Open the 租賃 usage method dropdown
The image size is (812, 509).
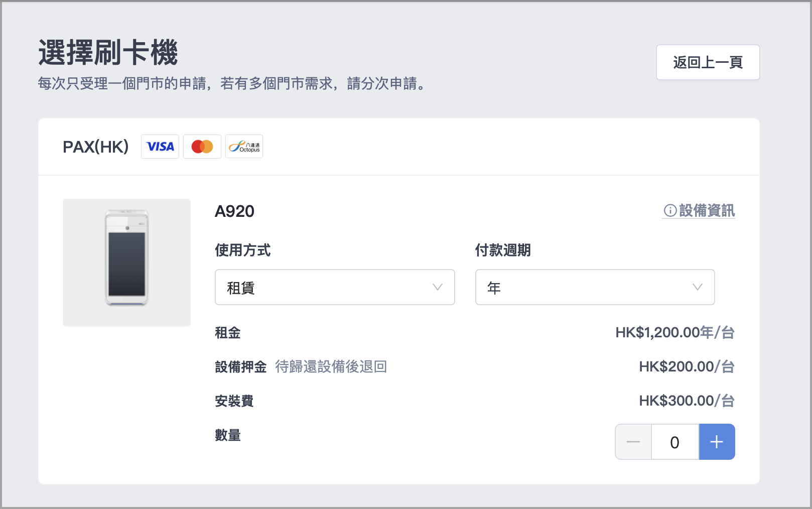coord(335,287)
